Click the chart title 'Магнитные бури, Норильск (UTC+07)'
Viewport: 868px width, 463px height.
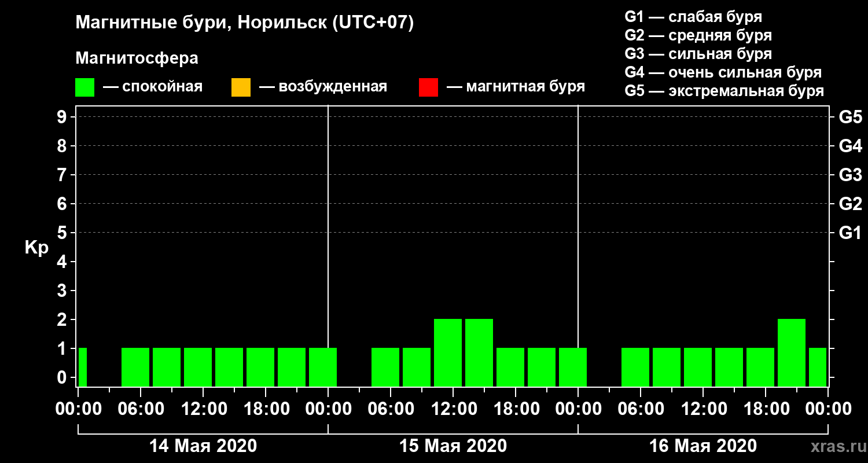tap(245, 23)
